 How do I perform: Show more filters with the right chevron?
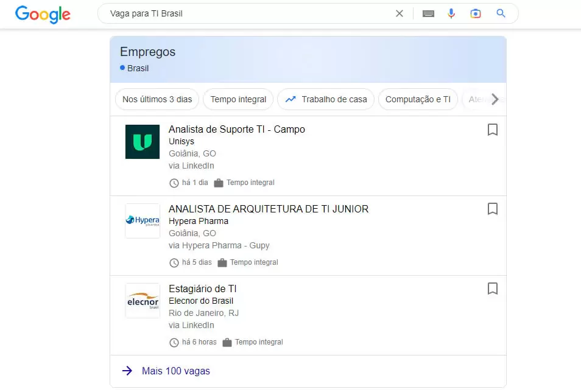pyautogui.click(x=495, y=99)
